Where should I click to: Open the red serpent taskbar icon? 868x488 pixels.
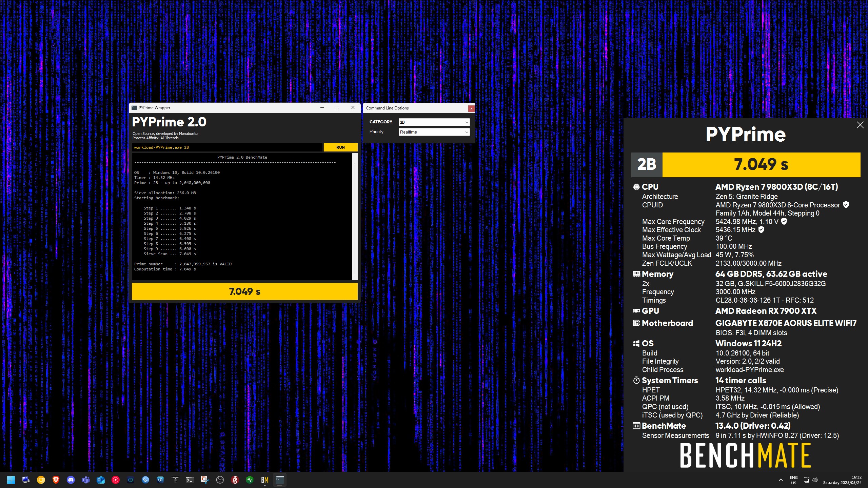(x=235, y=480)
